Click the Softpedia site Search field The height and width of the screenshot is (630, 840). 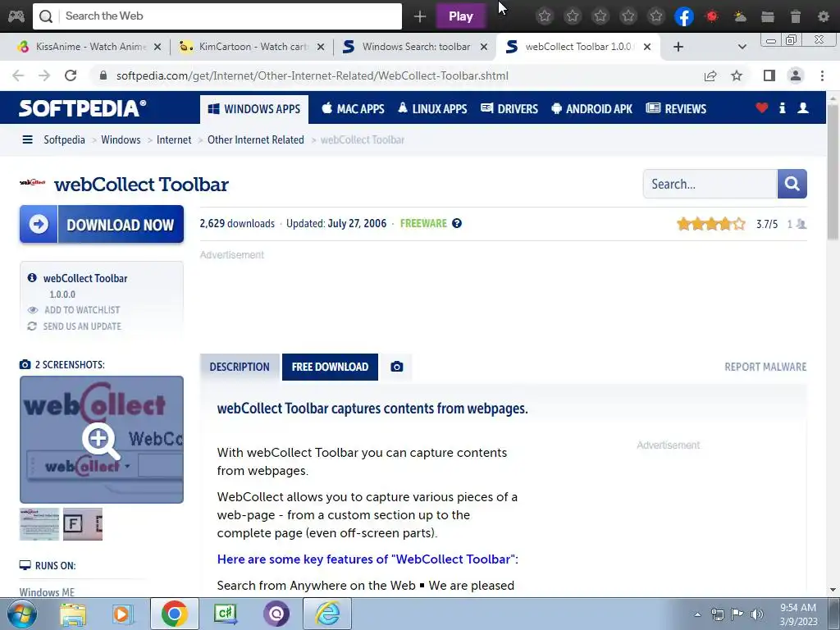point(710,184)
